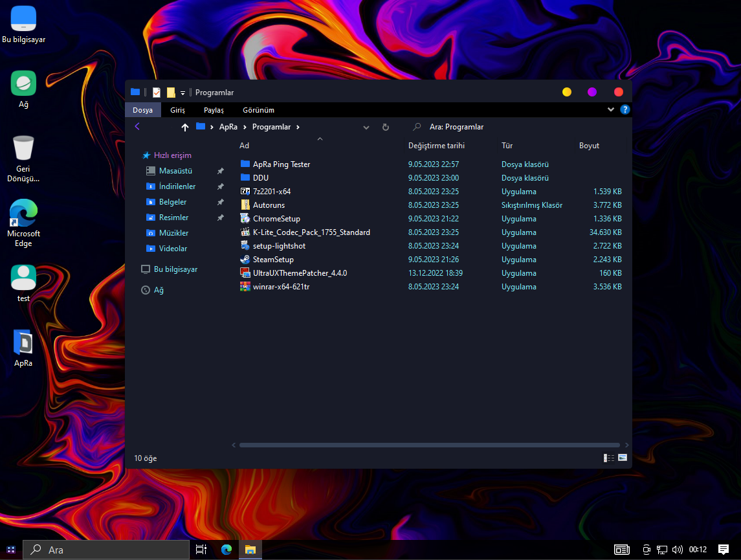Click scrollbar right arrow in file list
Viewport: 741px width, 560px height.
pyautogui.click(x=626, y=445)
